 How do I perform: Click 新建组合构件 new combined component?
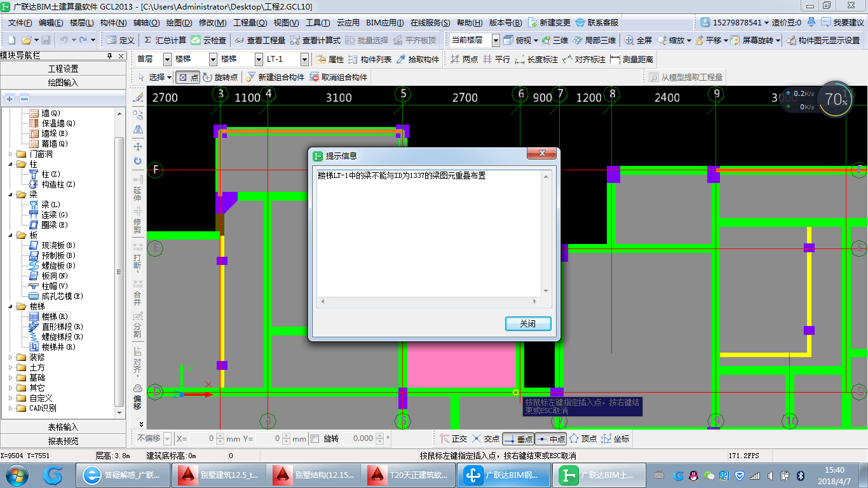pos(275,77)
